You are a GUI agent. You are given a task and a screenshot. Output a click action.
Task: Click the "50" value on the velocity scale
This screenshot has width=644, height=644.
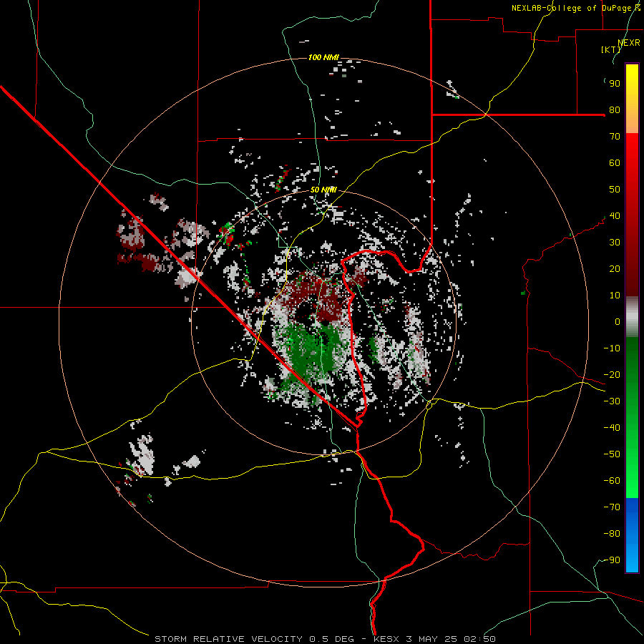click(x=615, y=190)
